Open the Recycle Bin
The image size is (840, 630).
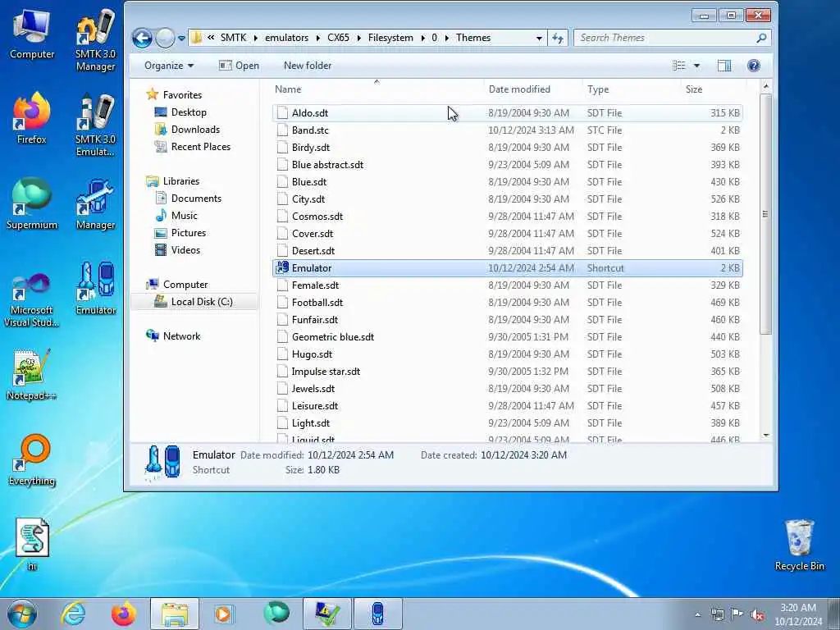pos(799,545)
